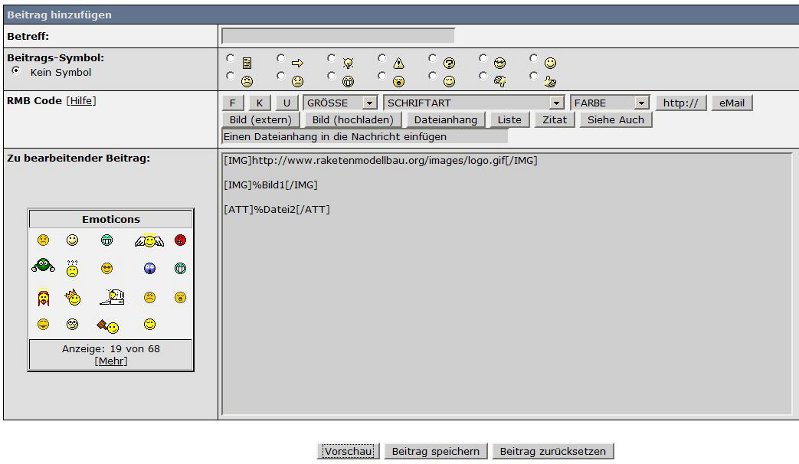
Task: Insert the angel emoticon with wings
Action: point(148,240)
